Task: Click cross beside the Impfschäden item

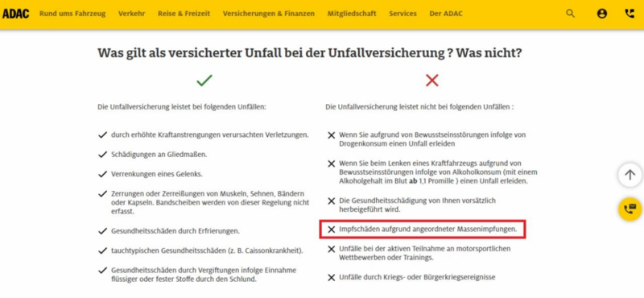Action: point(332,230)
